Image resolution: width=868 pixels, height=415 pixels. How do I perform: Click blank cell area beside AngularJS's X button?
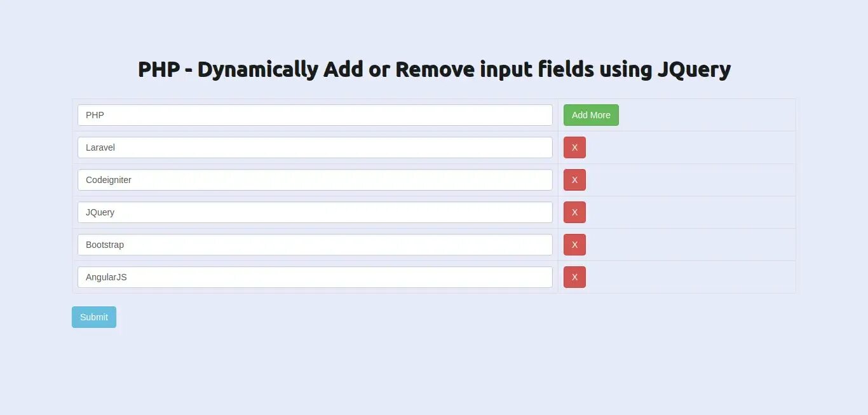pyautogui.click(x=690, y=277)
